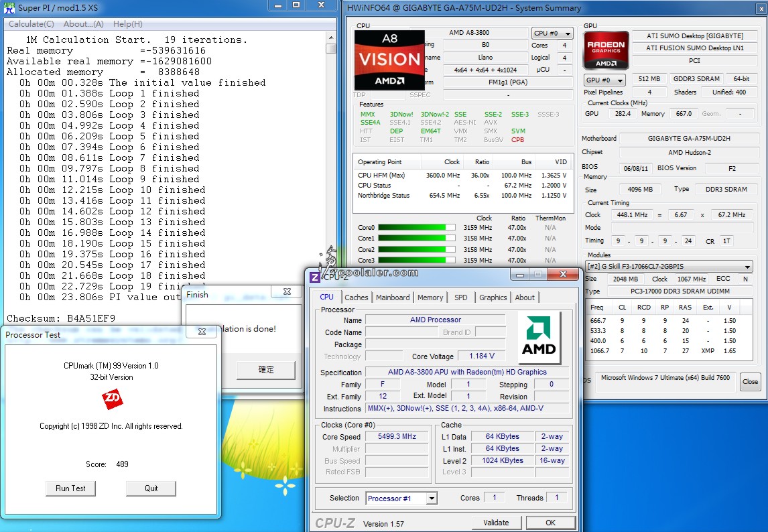Click the Super PI title bar icon
The image size is (768, 532).
point(9,7)
